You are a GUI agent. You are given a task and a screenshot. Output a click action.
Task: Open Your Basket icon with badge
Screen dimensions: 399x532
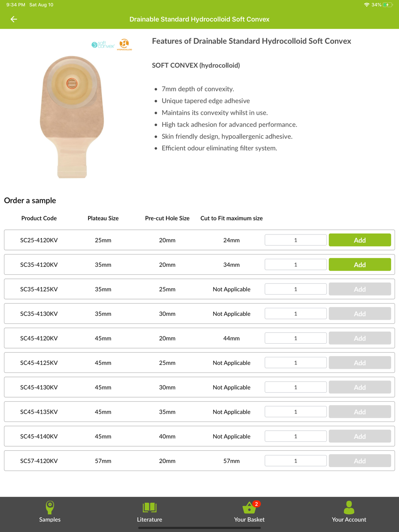pos(249,508)
